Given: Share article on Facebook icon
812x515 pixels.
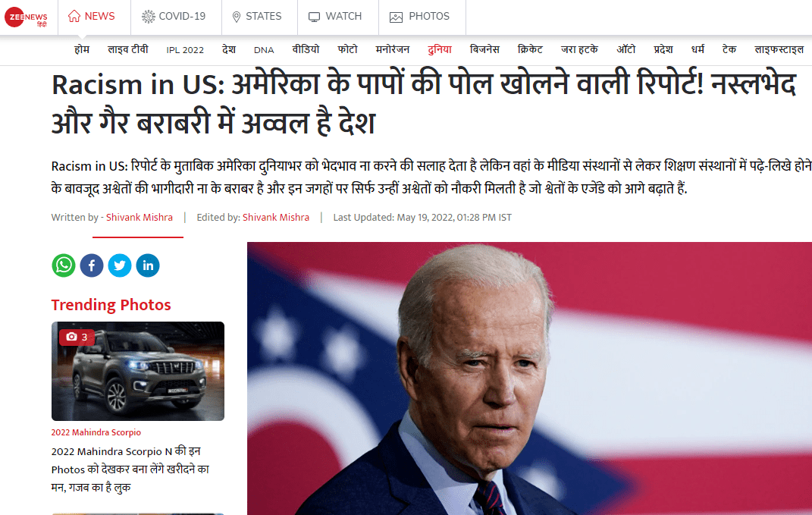Looking at the screenshot, I should pos(92,265).
